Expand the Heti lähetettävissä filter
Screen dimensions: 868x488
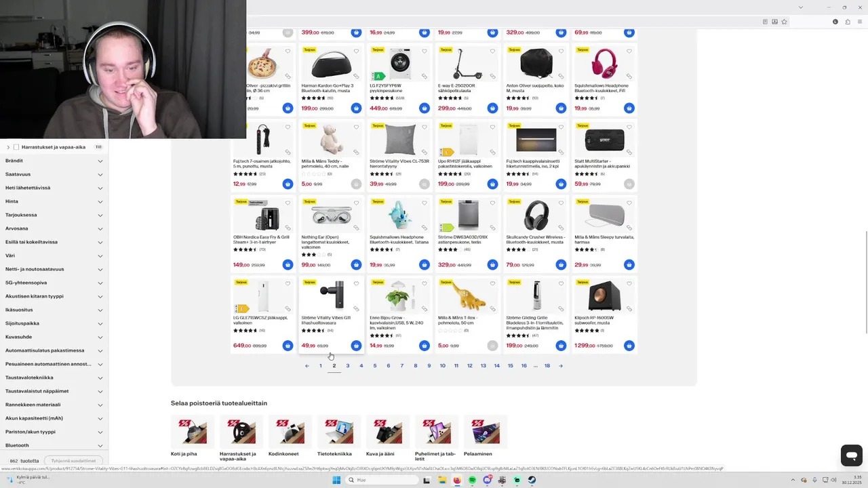click(x=54, y=188)
